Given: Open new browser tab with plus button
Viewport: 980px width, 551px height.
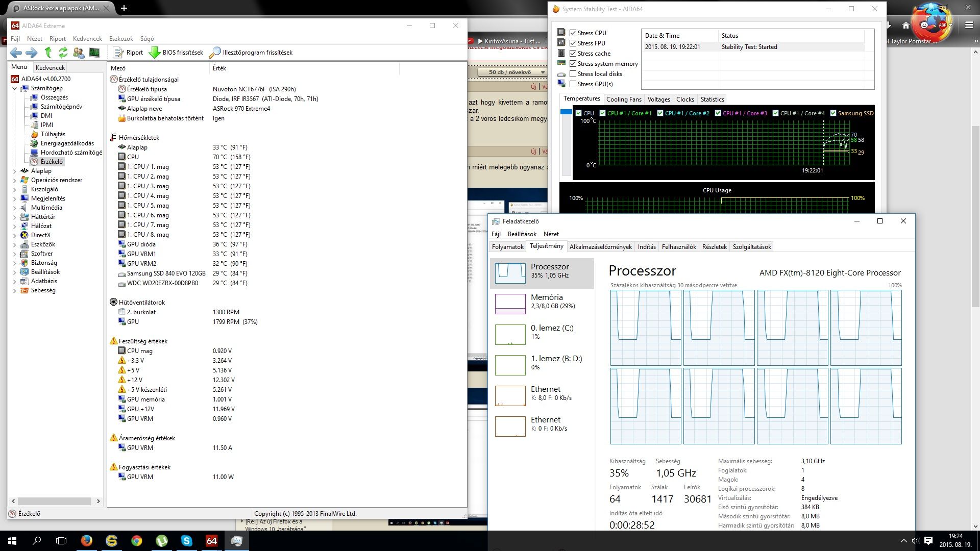Looking at the screenshot, I should click(x=124, y=8).
